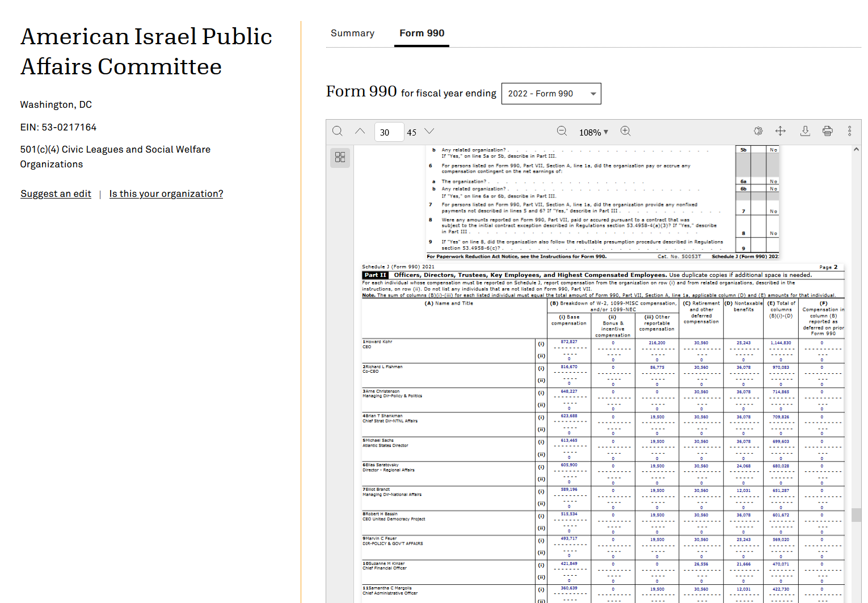Click 'Is this your organization?' link

[166, 194]
